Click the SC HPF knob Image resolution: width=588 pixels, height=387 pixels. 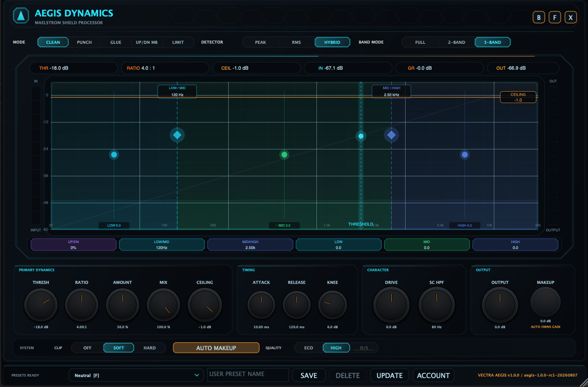pos(437,305)
